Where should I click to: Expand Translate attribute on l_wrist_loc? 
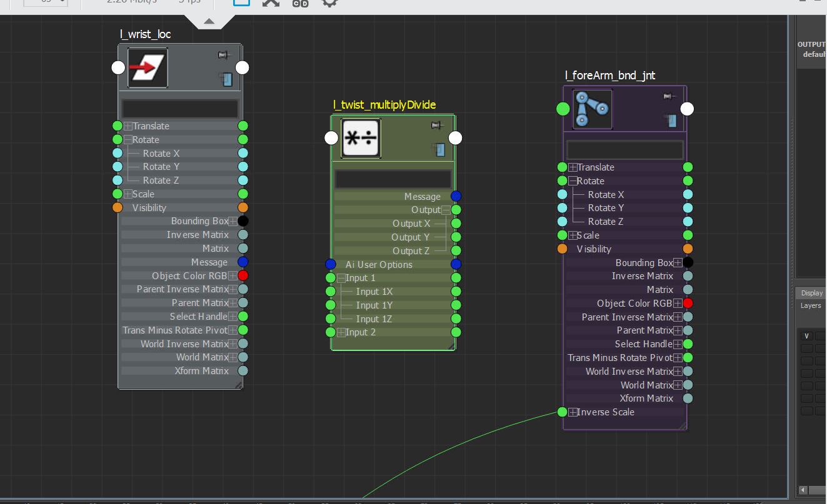(128, 126)
